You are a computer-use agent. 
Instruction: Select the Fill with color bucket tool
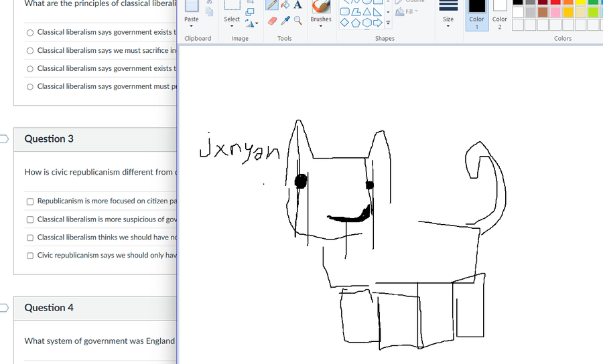(285, 5)
